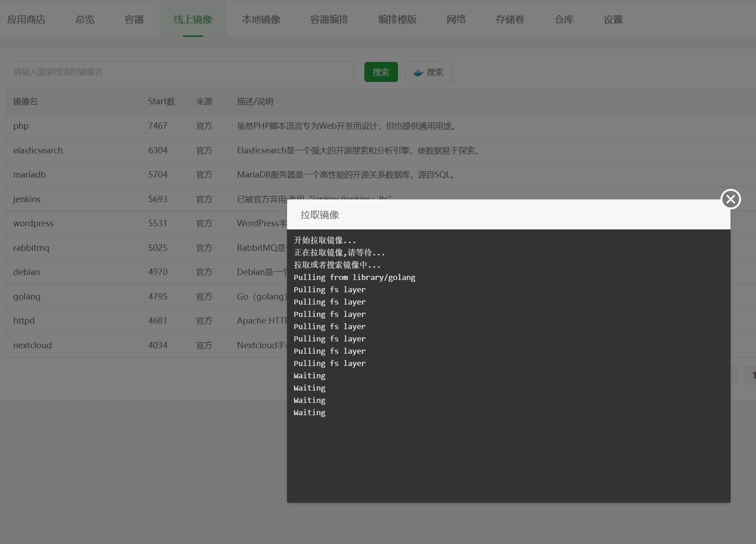Screen dimensions: 756x544
Task: Click the 5531 star count
Action: tap(158, 223)
